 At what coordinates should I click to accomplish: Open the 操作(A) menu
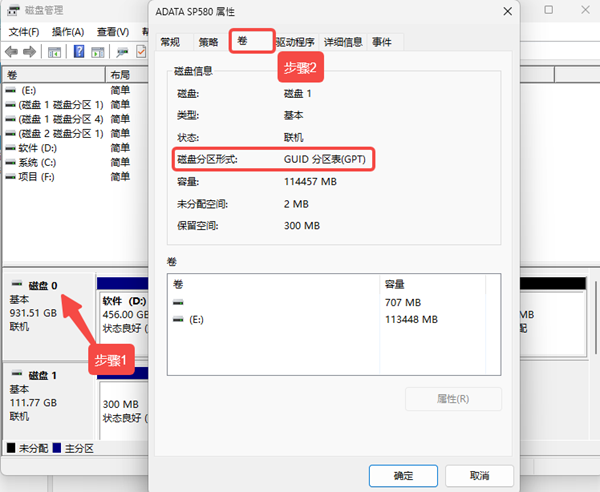pos(69,31)
